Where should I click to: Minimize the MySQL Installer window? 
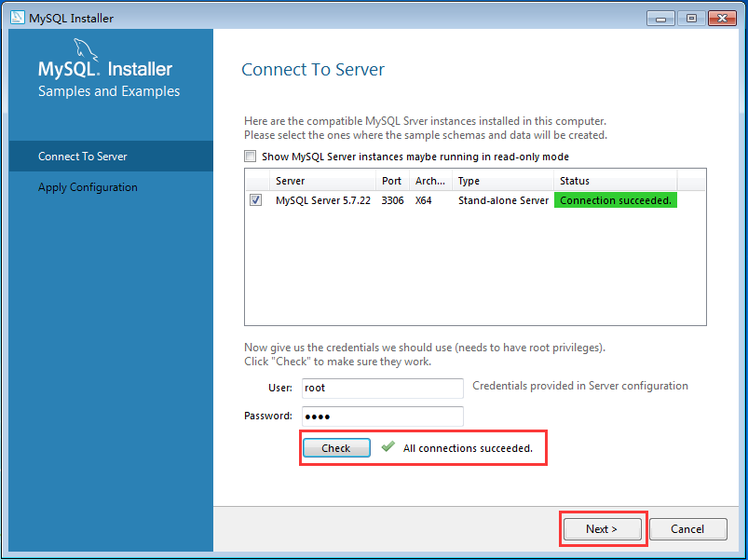click(x=660, y=18)
